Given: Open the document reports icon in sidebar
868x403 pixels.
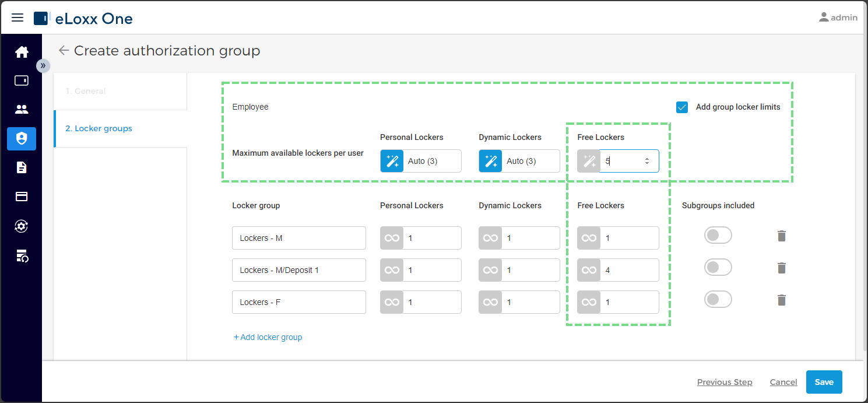Looking at the screenshot, I should coord(22,167).
